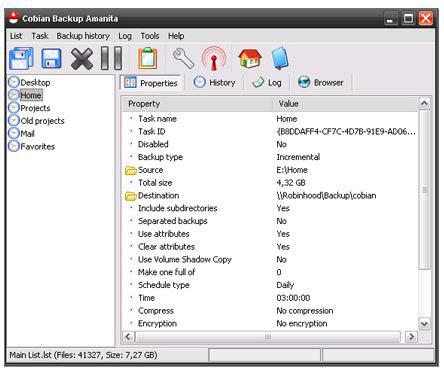The image size is (444, 377).
Task: Click the black X delete icon
Action: pos(82,59)
